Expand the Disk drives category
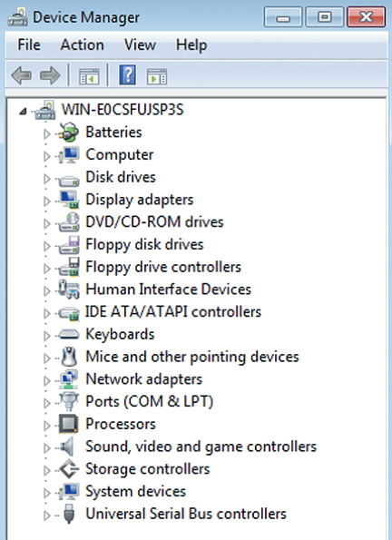 tap(47, 179)
